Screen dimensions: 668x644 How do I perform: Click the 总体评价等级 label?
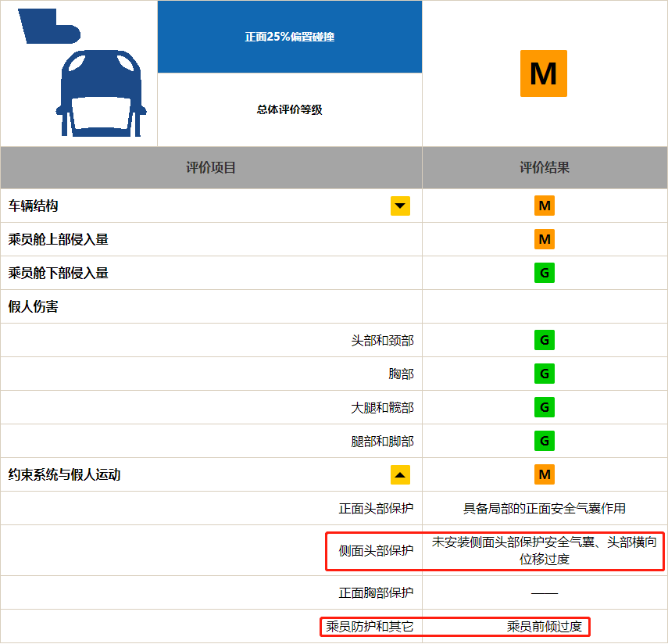point(290,109)
